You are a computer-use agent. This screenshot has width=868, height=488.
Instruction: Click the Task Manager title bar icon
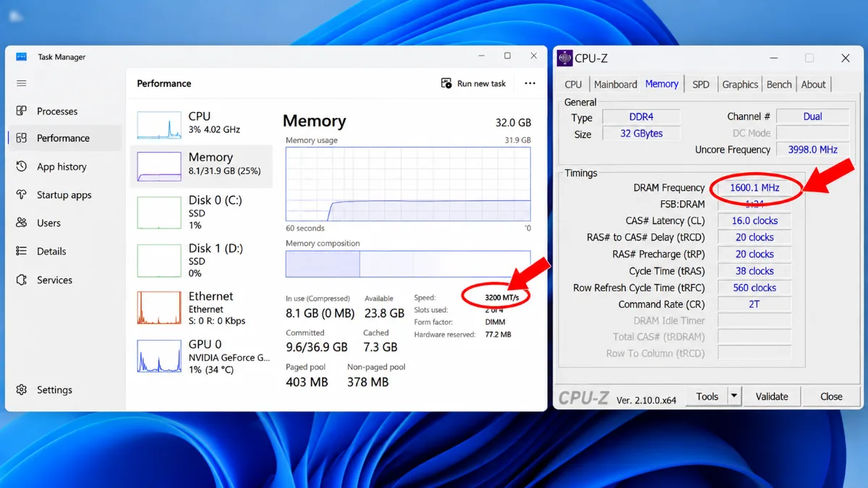[22, 56]
